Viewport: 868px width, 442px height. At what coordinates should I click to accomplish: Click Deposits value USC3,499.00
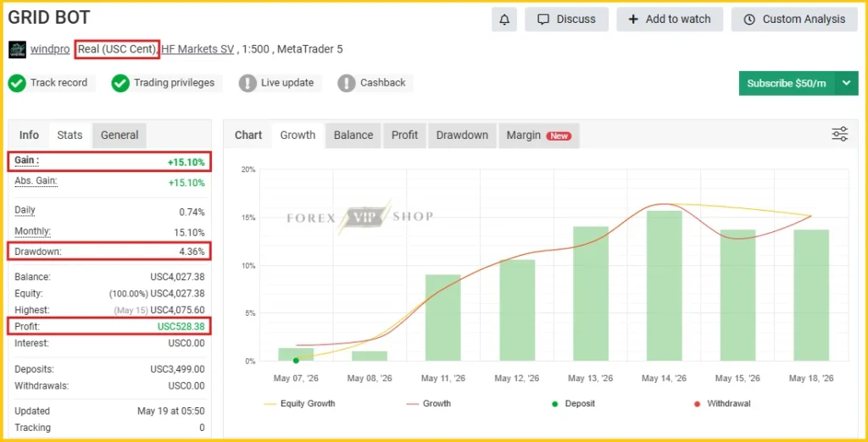tap(178, 369)
